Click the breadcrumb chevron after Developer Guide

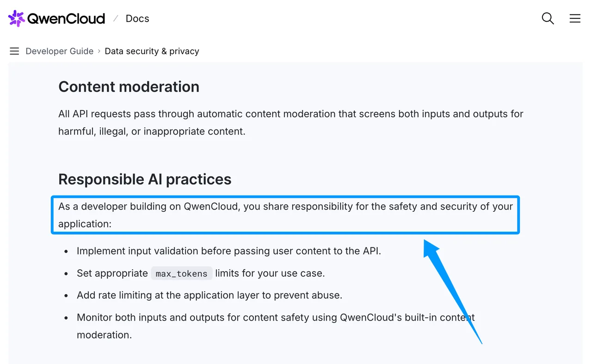tap(99, 51)
